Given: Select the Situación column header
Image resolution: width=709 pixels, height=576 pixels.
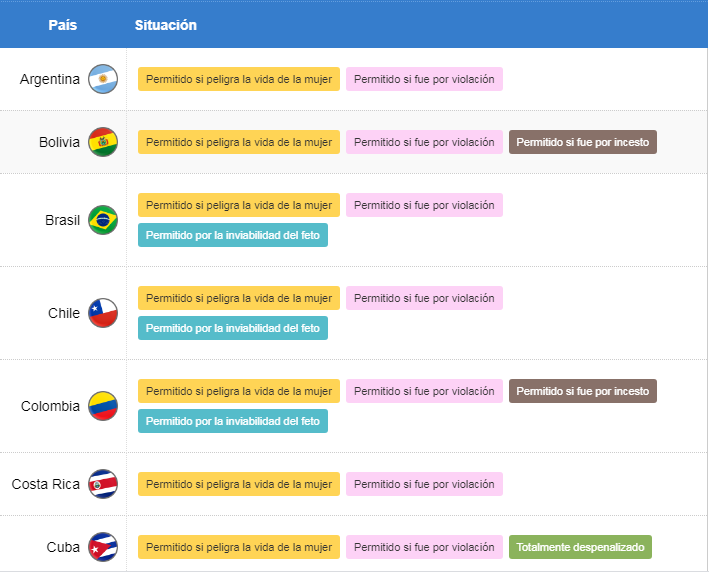Looking at the screenshot, I should [166, 25].
